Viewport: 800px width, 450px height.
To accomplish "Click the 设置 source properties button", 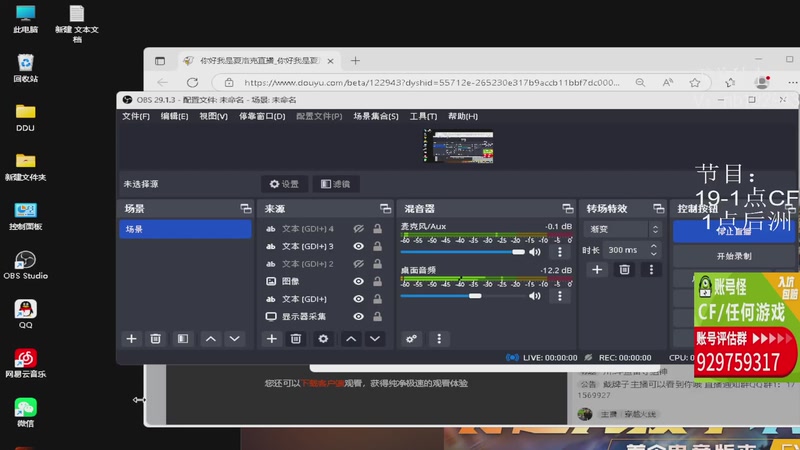I will coord(284,184).
